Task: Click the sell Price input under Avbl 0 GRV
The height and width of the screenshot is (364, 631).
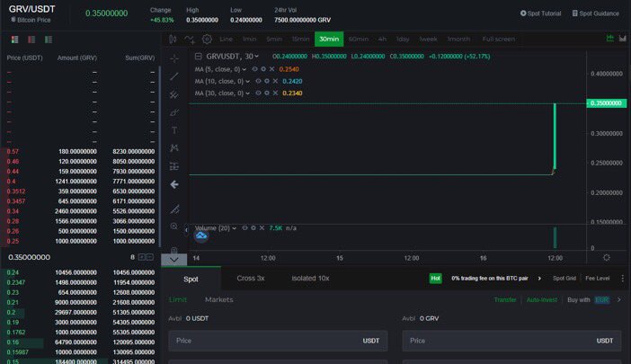Action: pos(511,341)
